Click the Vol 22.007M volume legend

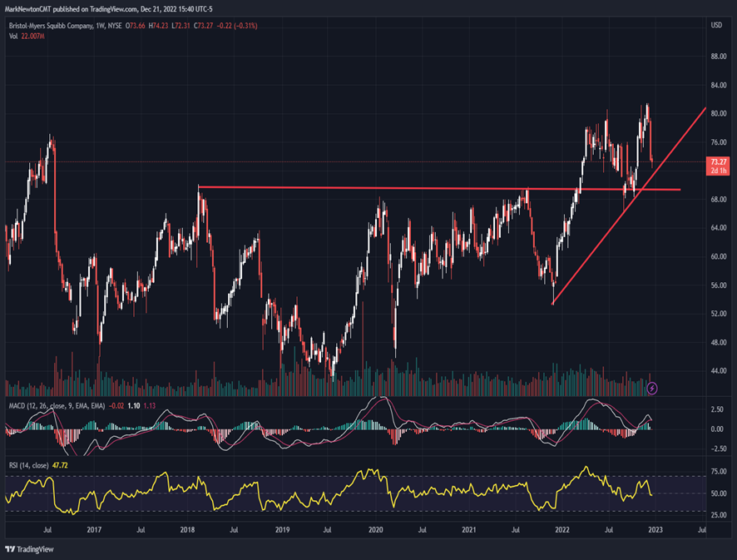tap(27, 37)
